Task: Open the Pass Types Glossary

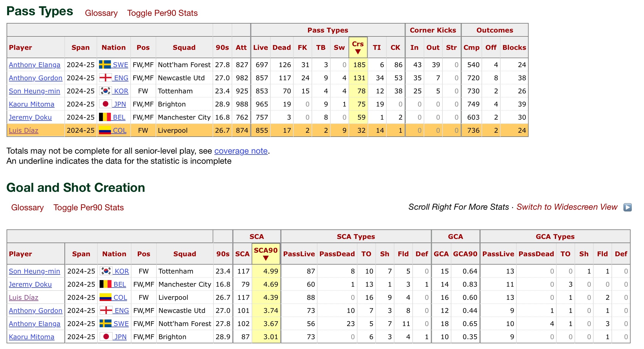Action: [101, 13]
